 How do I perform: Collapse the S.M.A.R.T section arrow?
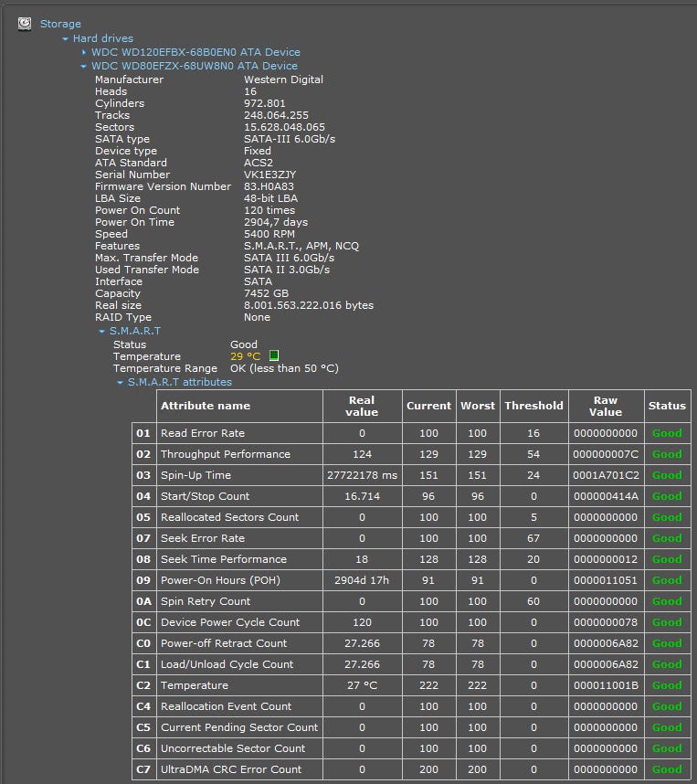[102, 332]
